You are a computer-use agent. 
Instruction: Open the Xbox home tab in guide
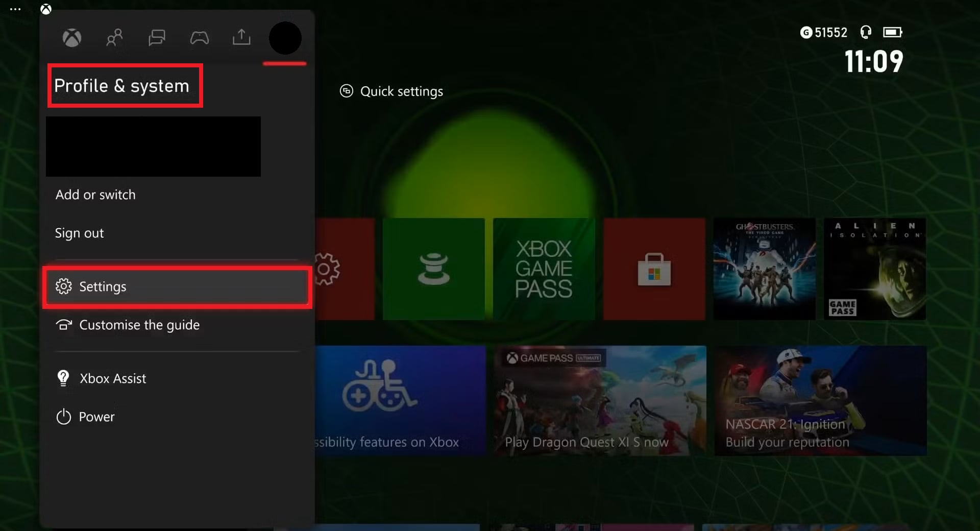pos(72,38)
